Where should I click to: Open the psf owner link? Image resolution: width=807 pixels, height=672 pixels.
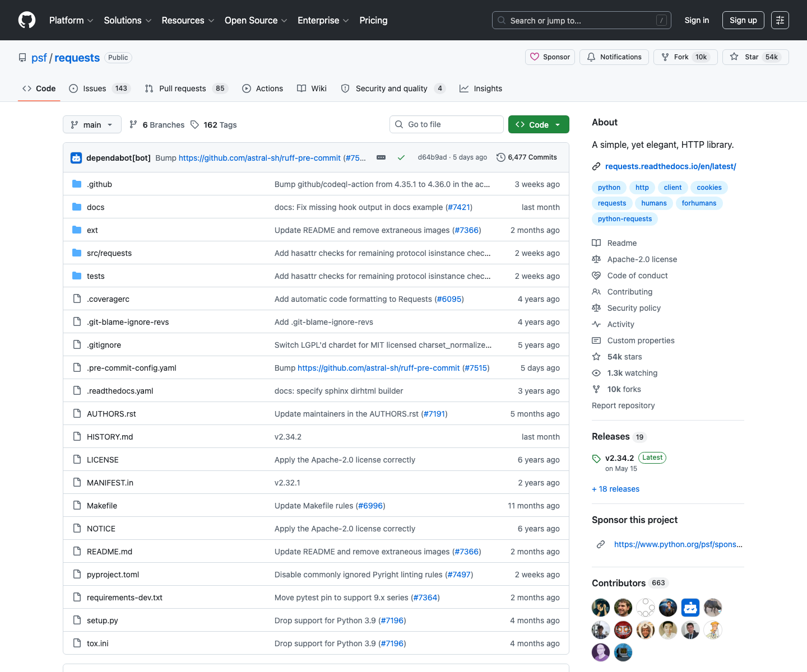click(39, 58)
